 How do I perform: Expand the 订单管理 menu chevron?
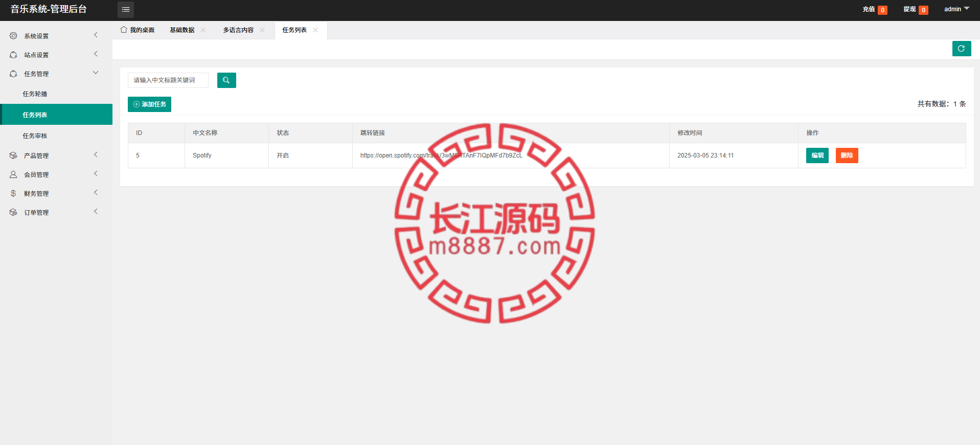tap(96, 211)
